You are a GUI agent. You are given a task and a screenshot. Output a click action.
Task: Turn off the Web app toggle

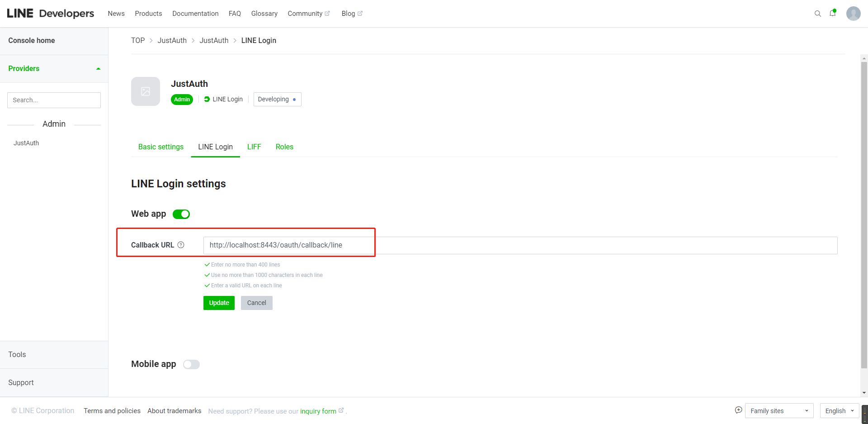click(181, 214)
